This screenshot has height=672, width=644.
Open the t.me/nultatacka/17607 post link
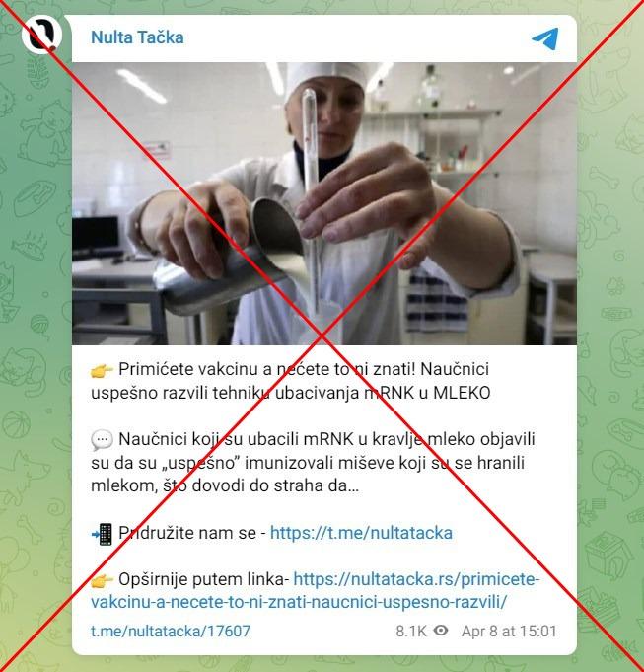pos(171,631)
